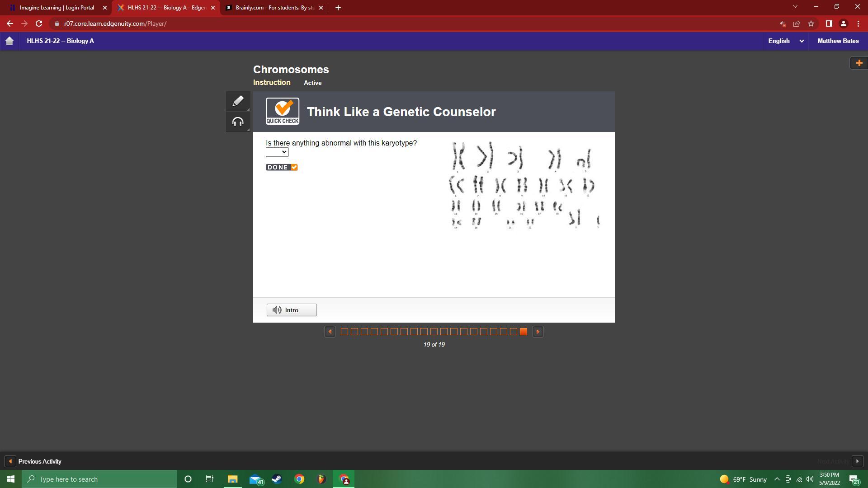Jump to the first slide square in pager
Viewport: 868px width, 488px height.
(x=344, y=332)
